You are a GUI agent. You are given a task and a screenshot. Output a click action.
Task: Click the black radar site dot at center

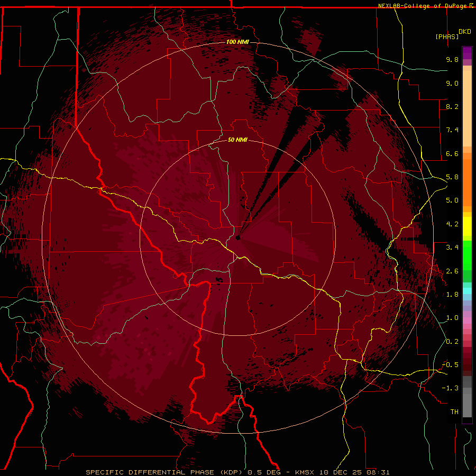(x=238, y=237)
